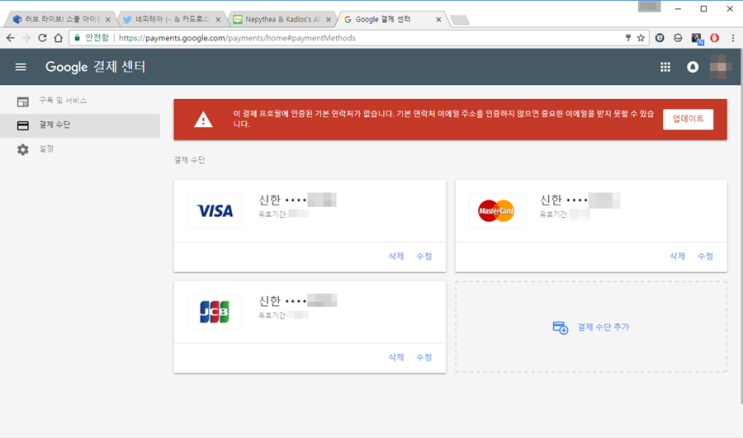Click the Google 결제 센터 header title
This screenshot has width=743, height=438.
(x=95, y=67)
